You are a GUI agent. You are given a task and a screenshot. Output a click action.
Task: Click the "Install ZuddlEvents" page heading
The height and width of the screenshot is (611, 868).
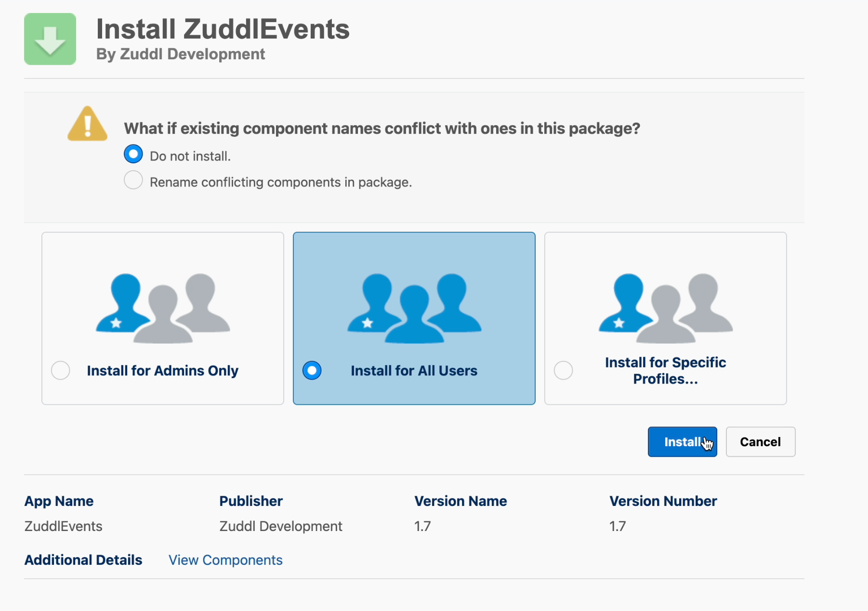(x=223, y=29)
